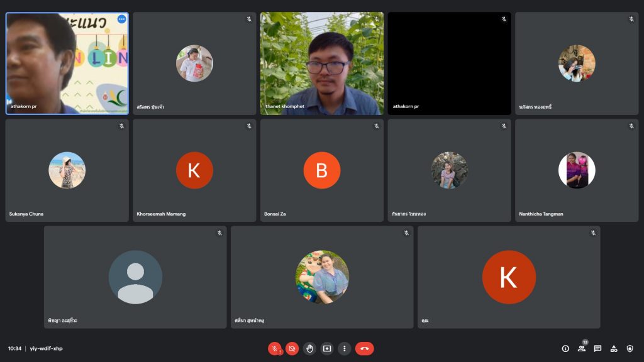Select the black athakorn pr video tile

coord(449,63)
